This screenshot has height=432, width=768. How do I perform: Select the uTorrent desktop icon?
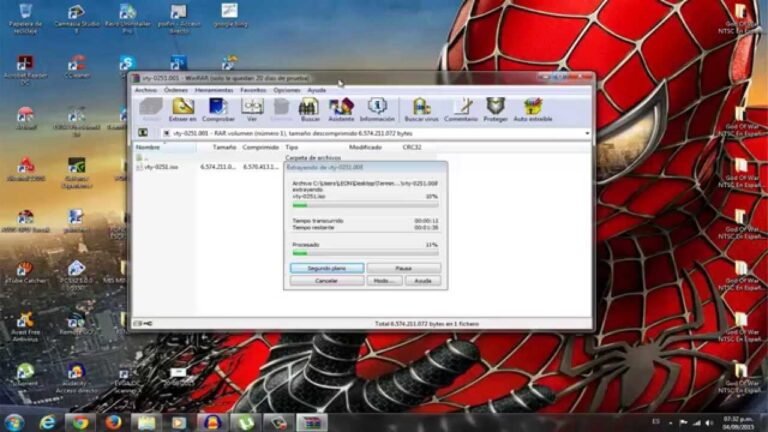pyautogui.click(x=25, y=375)
